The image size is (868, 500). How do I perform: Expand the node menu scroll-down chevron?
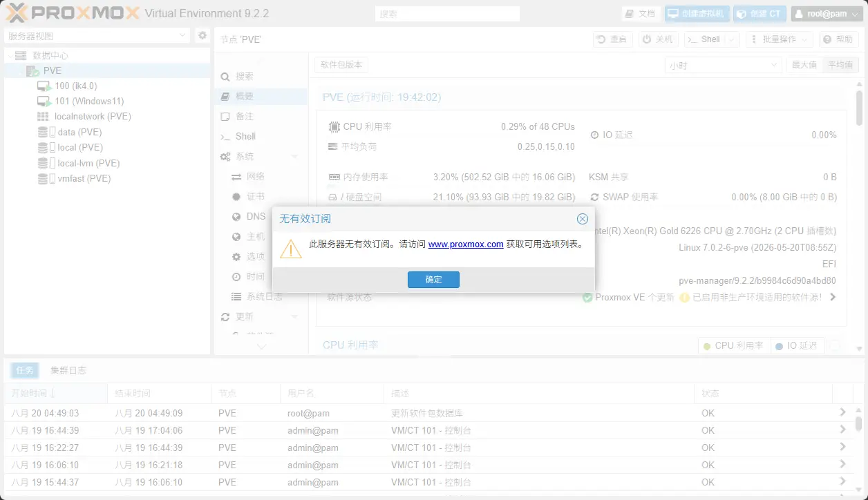pos(261,347)
